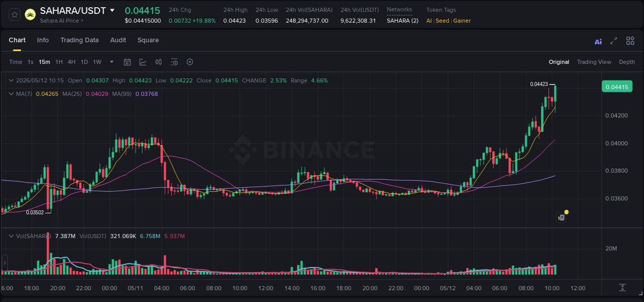Click the AI token tag
644x302 pixels.
pos(429,21)
